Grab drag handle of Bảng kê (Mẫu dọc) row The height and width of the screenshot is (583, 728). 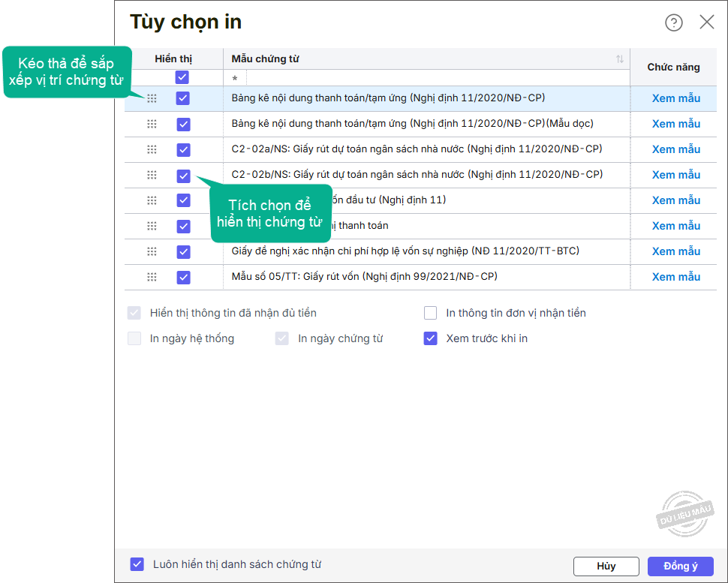tap(152, 124)
